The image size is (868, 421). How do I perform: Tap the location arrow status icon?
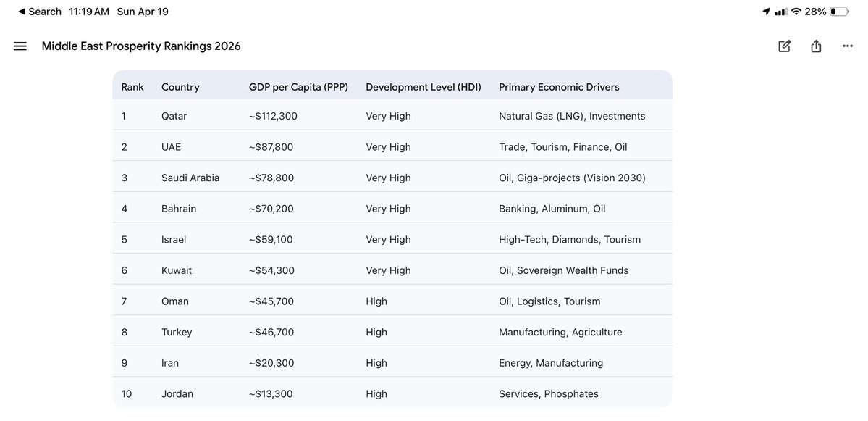pos(766,12)
